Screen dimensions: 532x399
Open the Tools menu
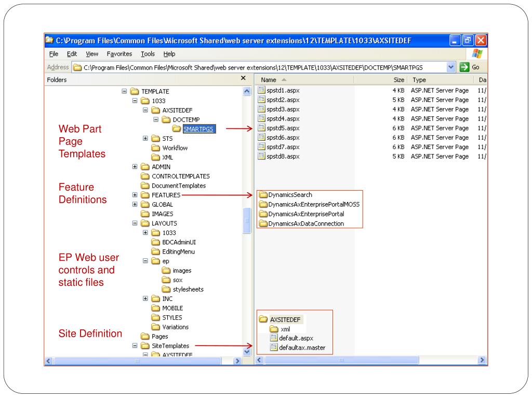[x=148, y=54]
